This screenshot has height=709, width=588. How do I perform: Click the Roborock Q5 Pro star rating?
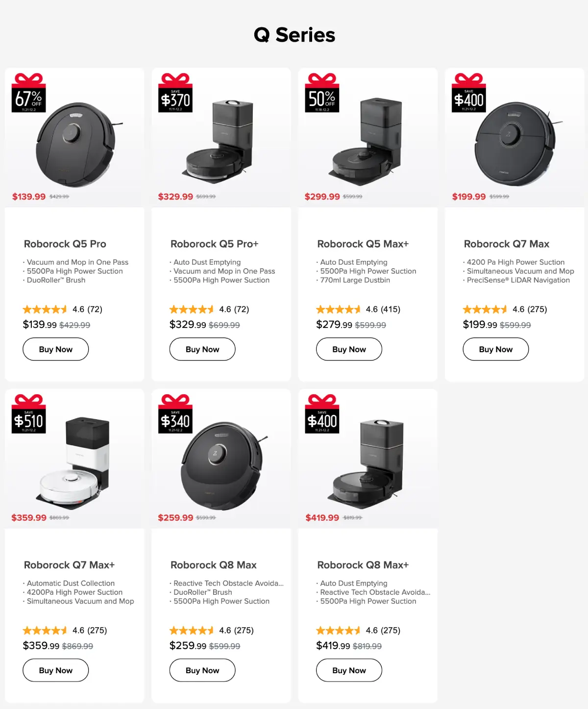tap(45, 309)
